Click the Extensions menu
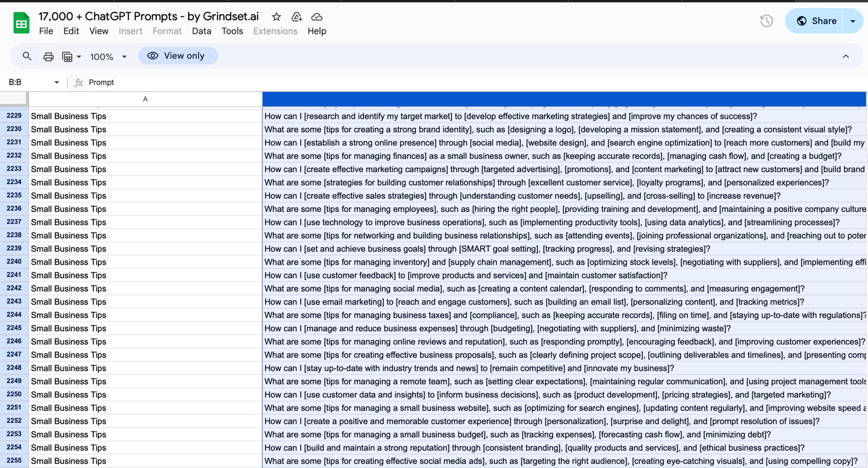The image size is (868, 468). (x=275, y=31)
